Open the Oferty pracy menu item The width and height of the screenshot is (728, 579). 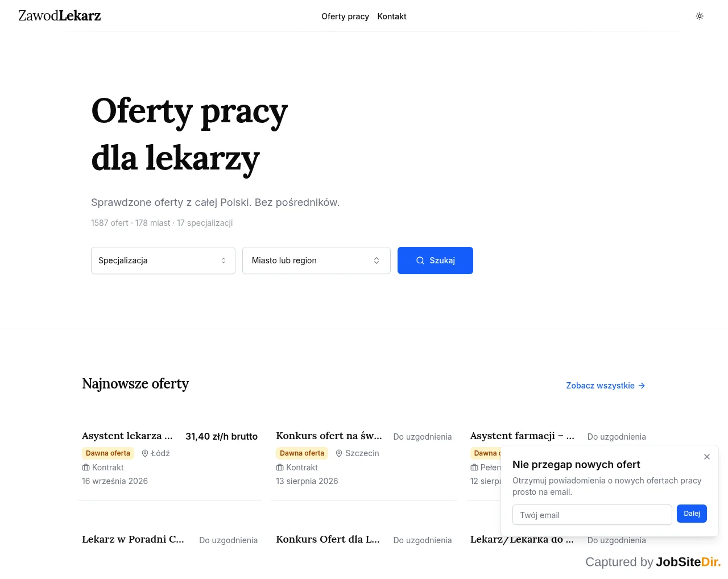(345, 16)
